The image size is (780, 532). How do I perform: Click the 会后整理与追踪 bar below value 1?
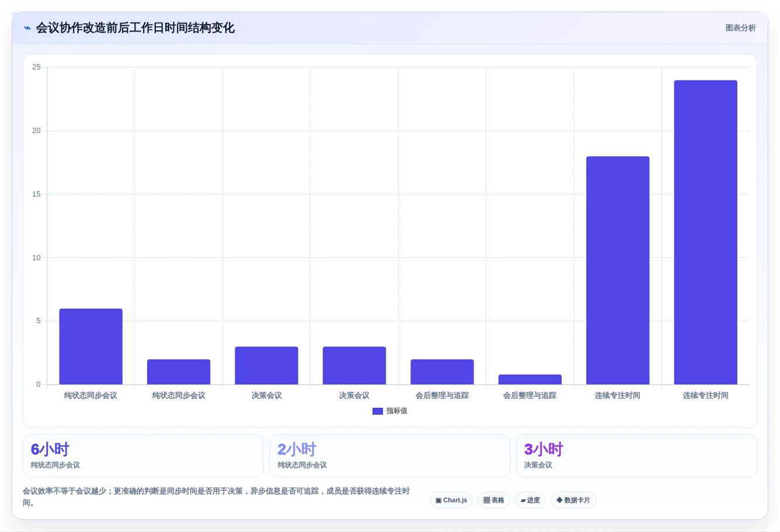click(x=530, y=379)
